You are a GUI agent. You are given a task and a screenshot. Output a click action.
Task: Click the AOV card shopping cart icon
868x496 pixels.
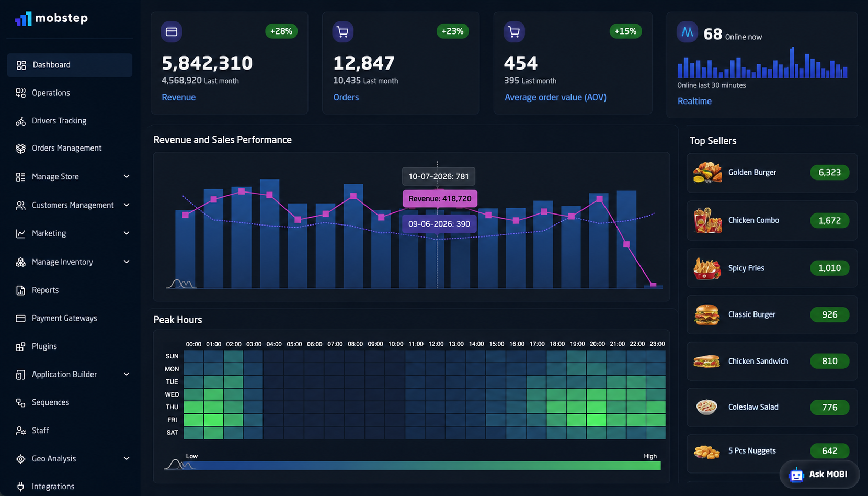[x=514, y=32]
